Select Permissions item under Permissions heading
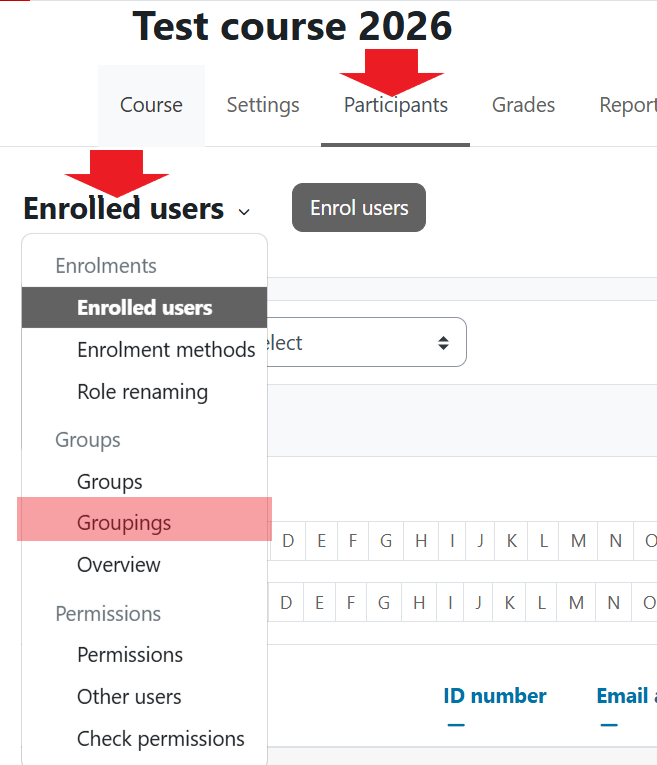The height and width of the screenshot is (765, 657). pos(130,655)
